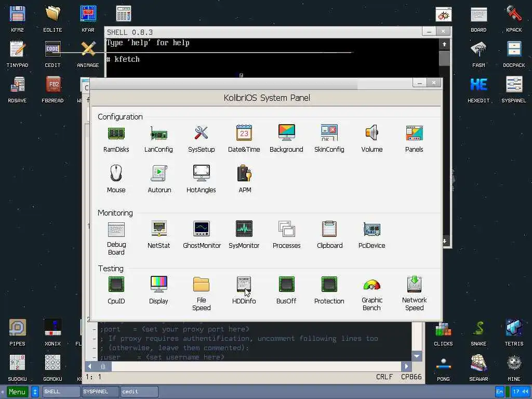The image size is (532, 399).
Task: Run BusOff test
Action: pyautogui.click(x=286, y=290)
